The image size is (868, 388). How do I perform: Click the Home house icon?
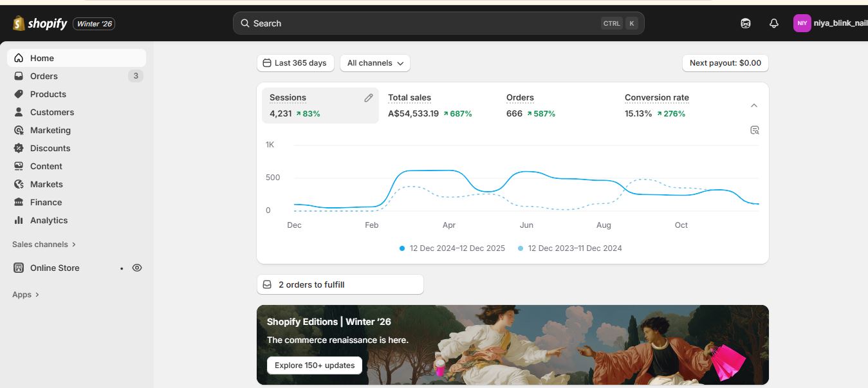(19, 58)
